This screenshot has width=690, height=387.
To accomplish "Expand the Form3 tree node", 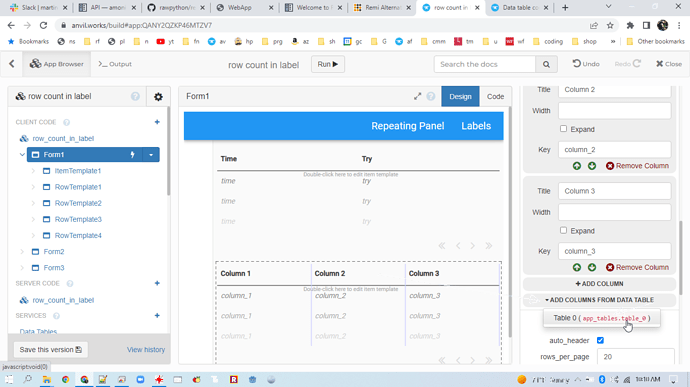I will 22,268.
